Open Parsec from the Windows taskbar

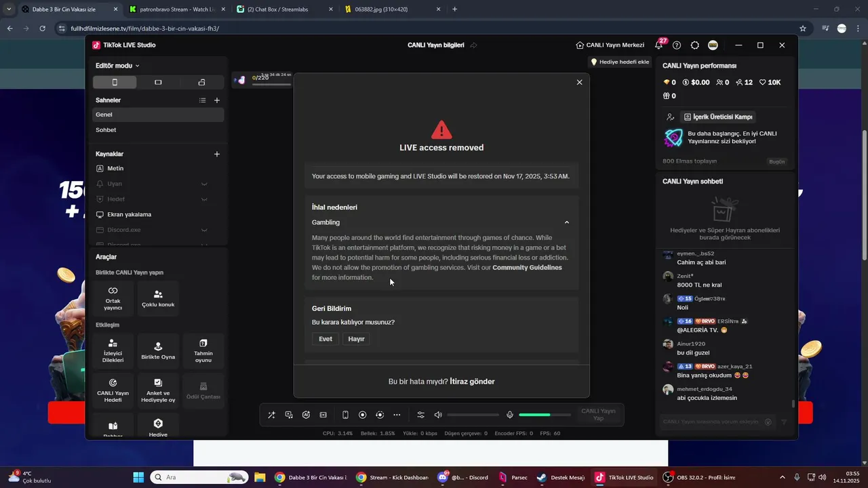513,477
